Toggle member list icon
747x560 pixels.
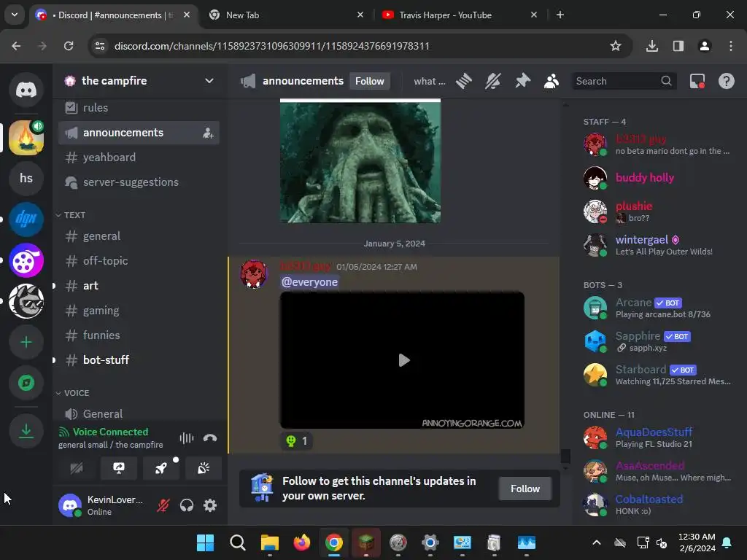tap(551, 81)
